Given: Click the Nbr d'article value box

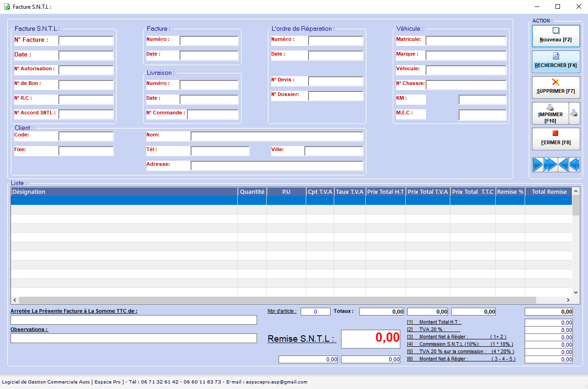Looking at the screenshot, I should pyautogui.click(x=315, y=311).
